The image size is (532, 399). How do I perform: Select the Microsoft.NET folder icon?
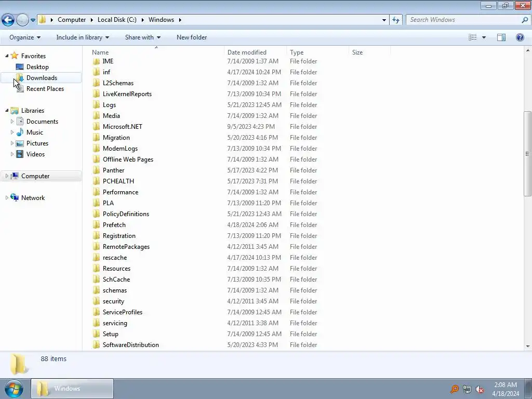pos(96,126)
